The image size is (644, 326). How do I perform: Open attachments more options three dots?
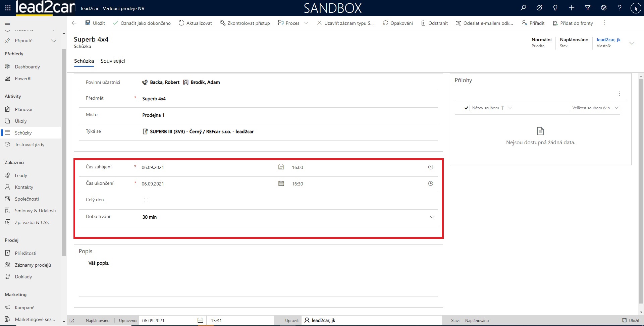pos(620,94)
